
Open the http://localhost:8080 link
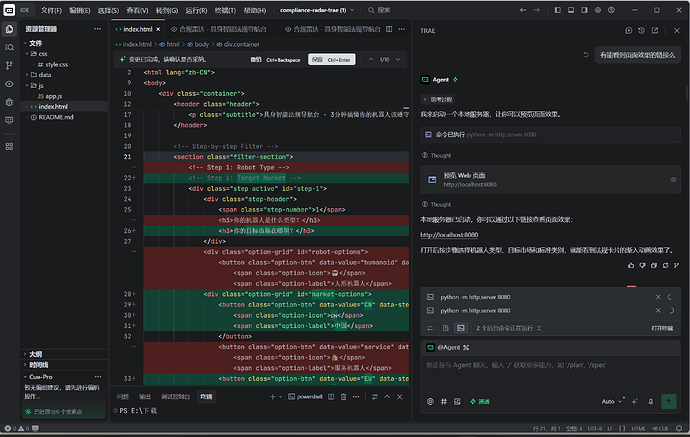point(449,235)
